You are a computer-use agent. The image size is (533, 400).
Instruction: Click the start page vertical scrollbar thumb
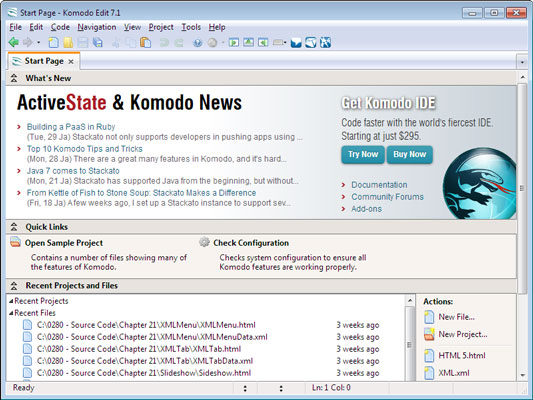tap(522, 188)
